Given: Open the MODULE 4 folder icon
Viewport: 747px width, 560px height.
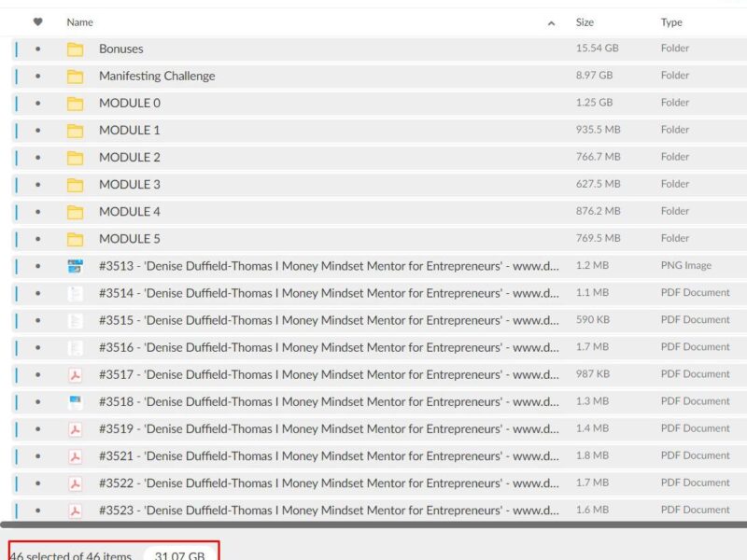Looking at the screenshot, I should [75, 212].
